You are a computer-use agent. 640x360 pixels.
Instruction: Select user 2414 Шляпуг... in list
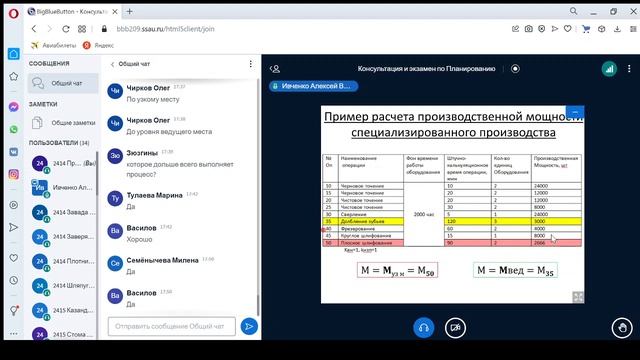[x=63, y=286]
